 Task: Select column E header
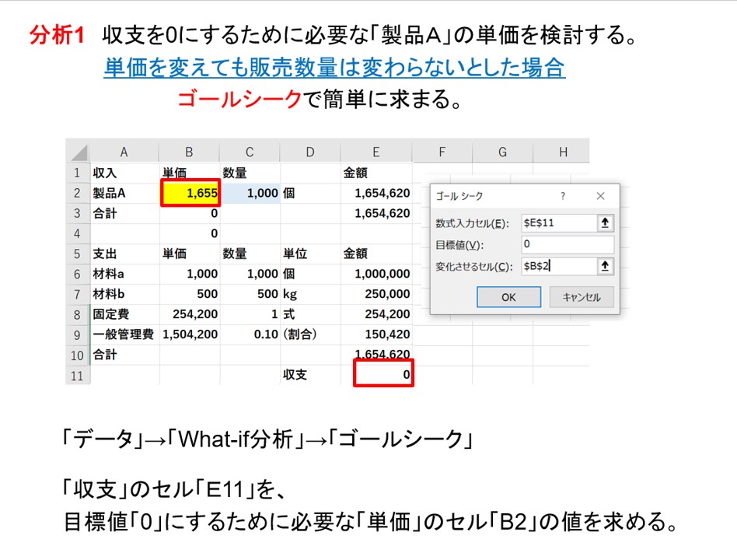click(x=376, y=152)
